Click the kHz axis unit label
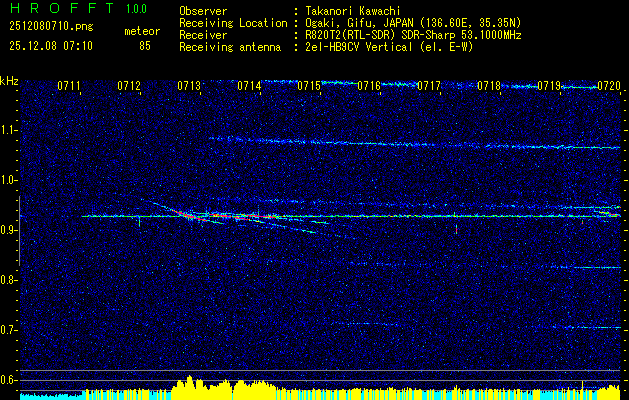 coord(9,81)
